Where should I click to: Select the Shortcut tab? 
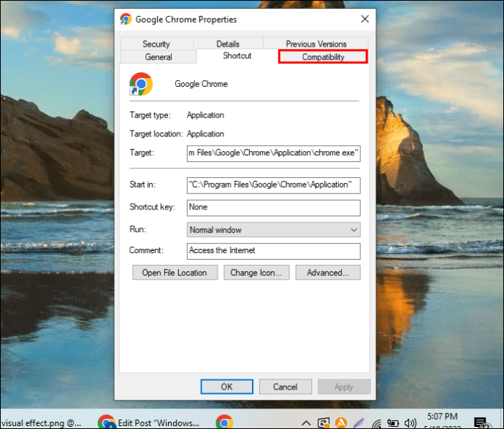(x=237, y=56)
